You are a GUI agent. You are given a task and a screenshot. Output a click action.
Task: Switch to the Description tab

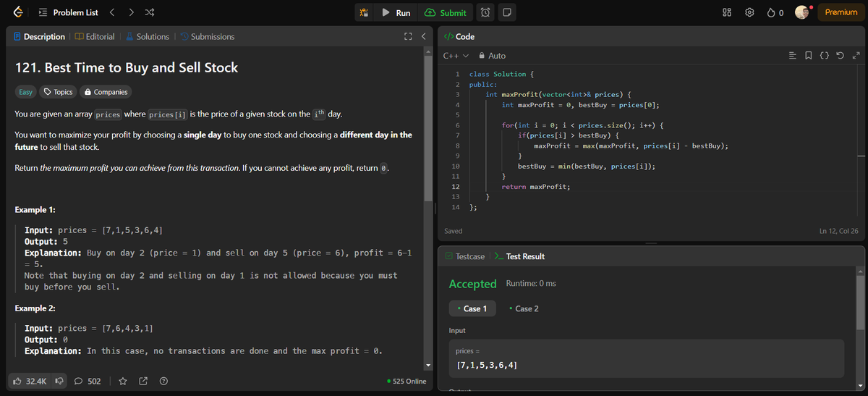coord(39,36)
